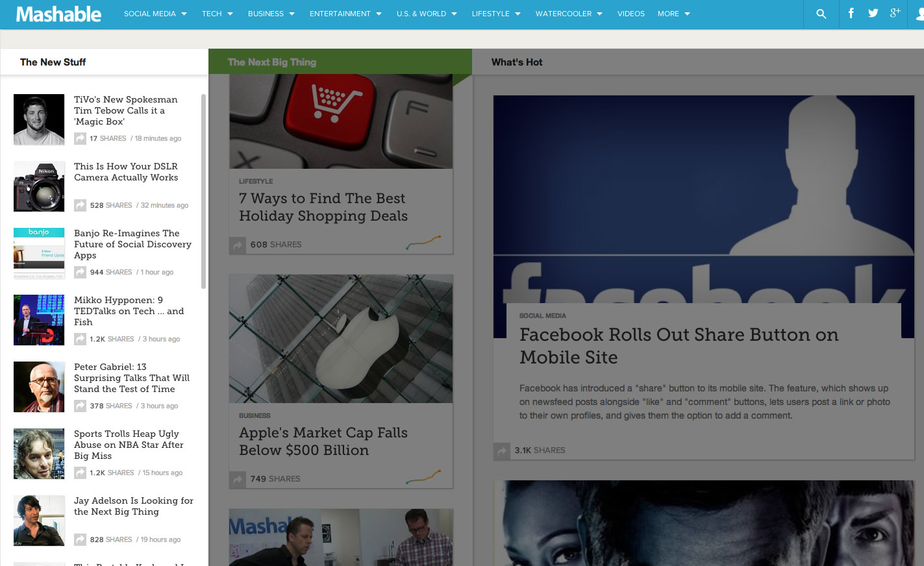This screenshot has width=924, height=566.
Task: Open Sports Trolls Heap Ugly Abuse headline
Action: point(129,445)
